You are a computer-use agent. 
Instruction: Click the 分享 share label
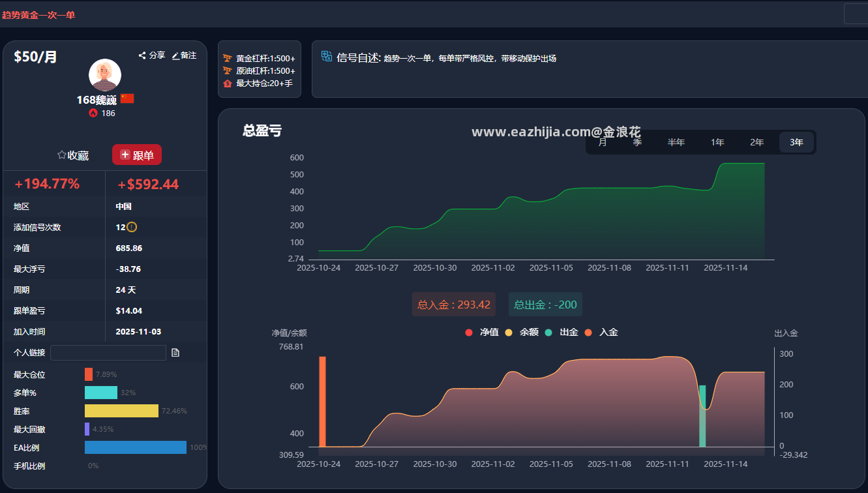click(x=157, y=55)
